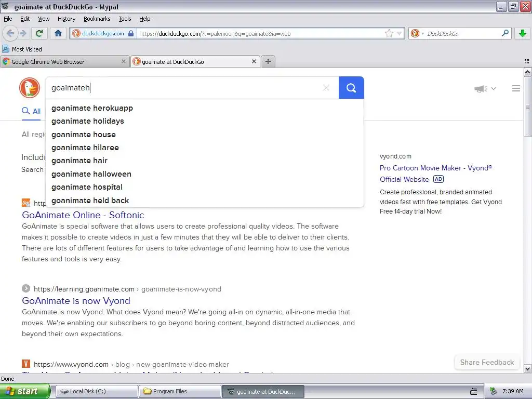Close the goaimate at DuckDuckGo tab
This screenshot has height=399, width=532.
click(x=254, y=61)
